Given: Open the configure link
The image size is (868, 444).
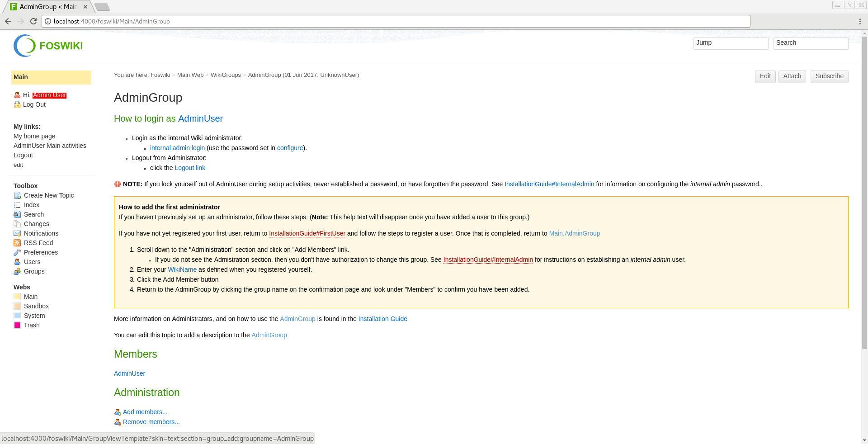Looking at the screenshot, I should click(290, 148).
